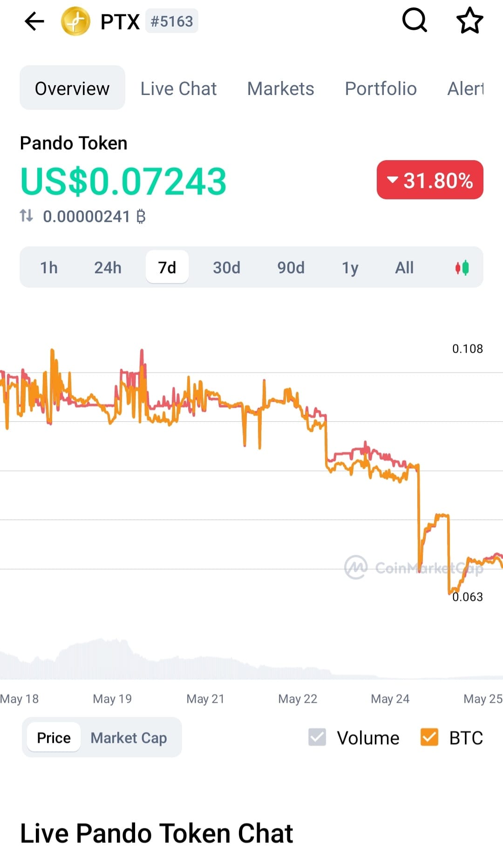Select the 24h time range

108,267
